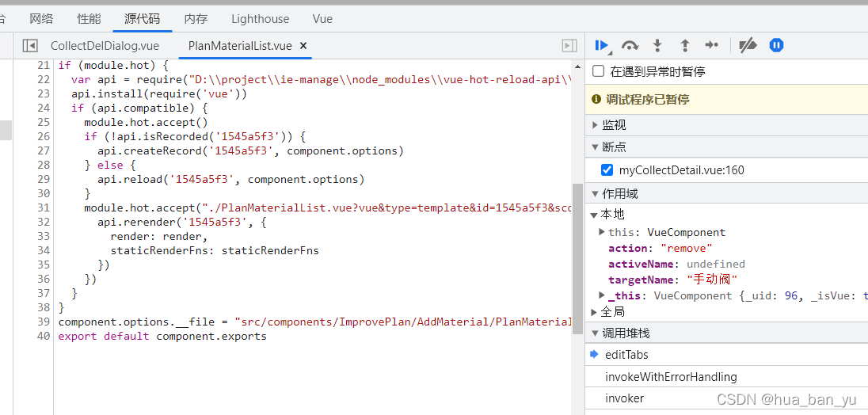This screenshot has height=415, width=868.
Task: Hide the debugger sidebar panel
Action: [x=569, y=46]
